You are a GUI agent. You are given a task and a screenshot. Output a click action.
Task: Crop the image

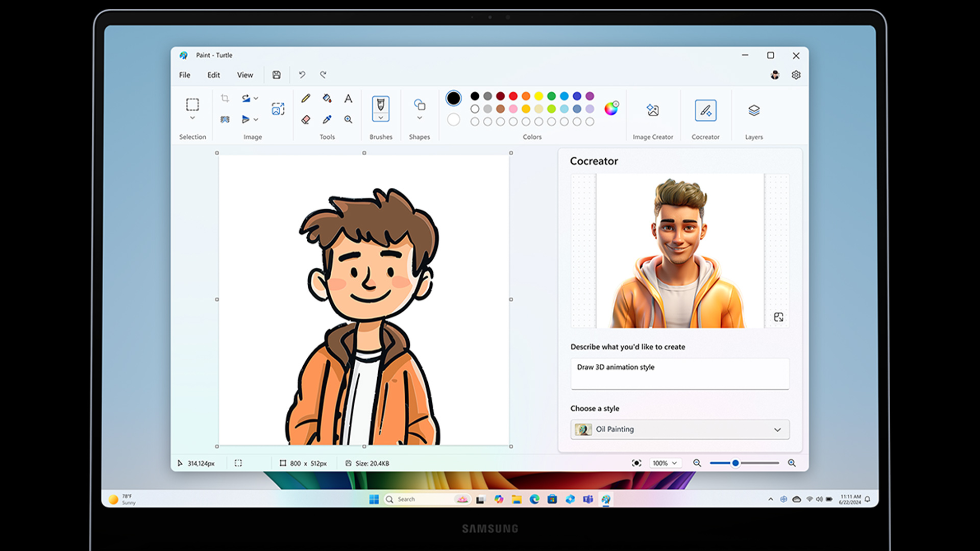pyautogui.click(x=225, y=98)
